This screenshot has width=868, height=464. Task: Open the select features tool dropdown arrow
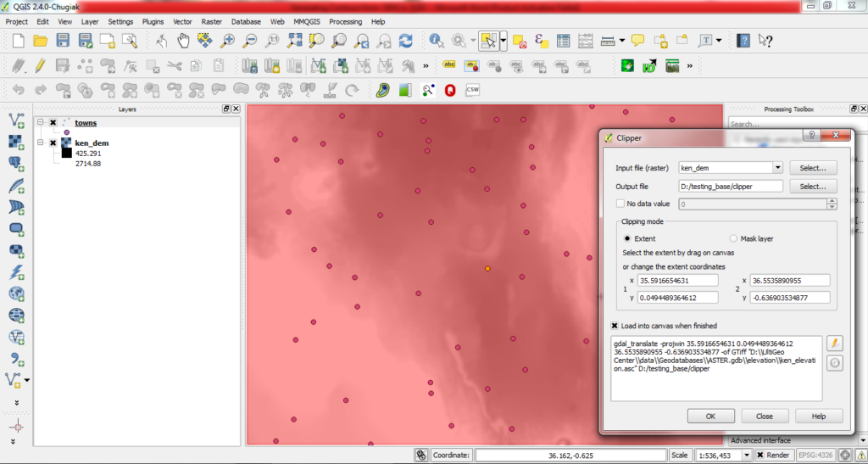504,41
